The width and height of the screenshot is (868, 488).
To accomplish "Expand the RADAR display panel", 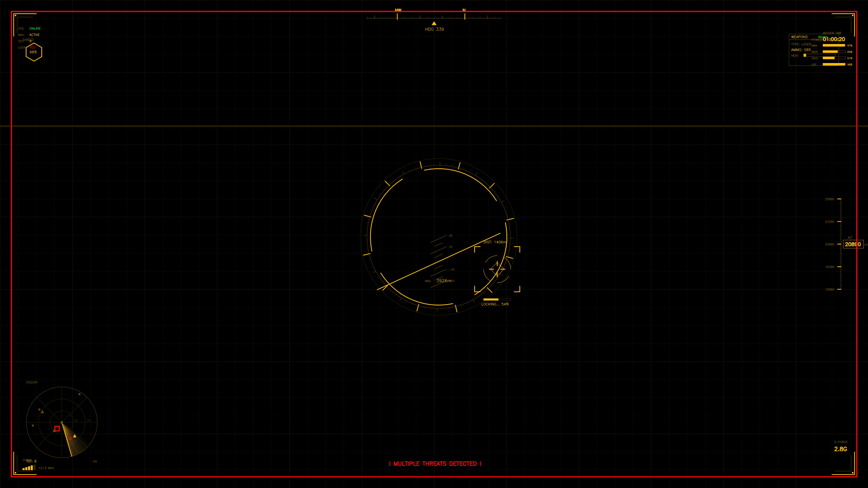I will point(32,382).
